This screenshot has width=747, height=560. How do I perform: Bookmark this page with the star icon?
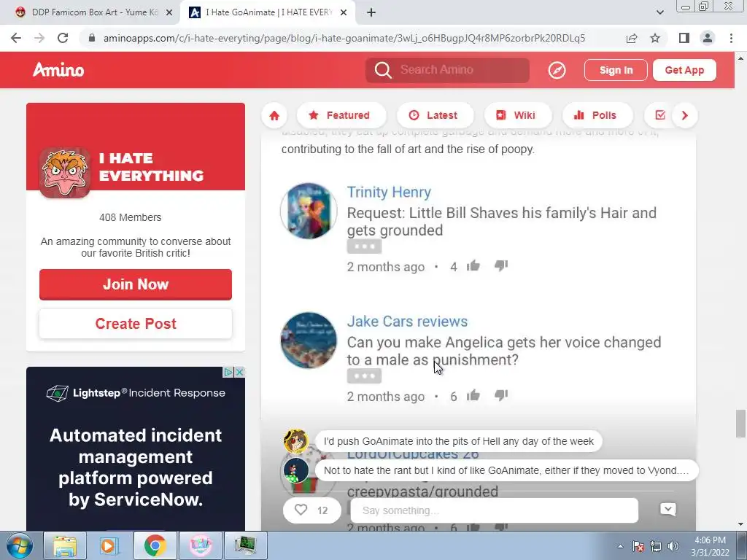click(655, 38)
